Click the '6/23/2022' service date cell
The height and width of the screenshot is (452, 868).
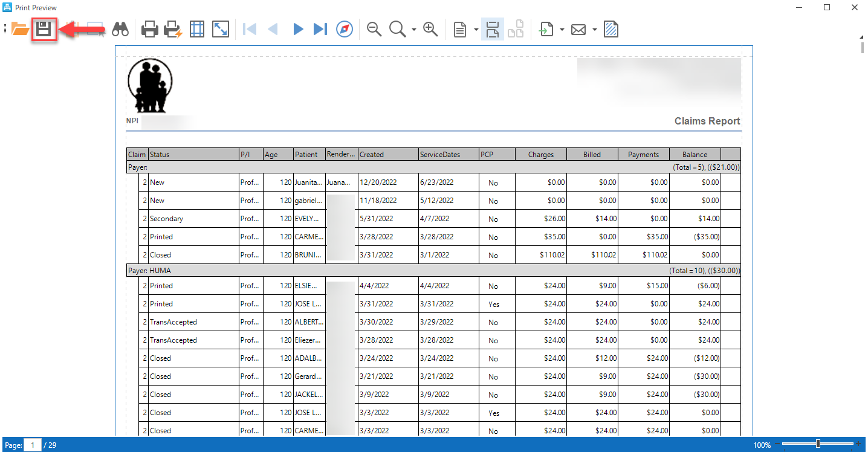pyautogui.click(x=449, y=182)
